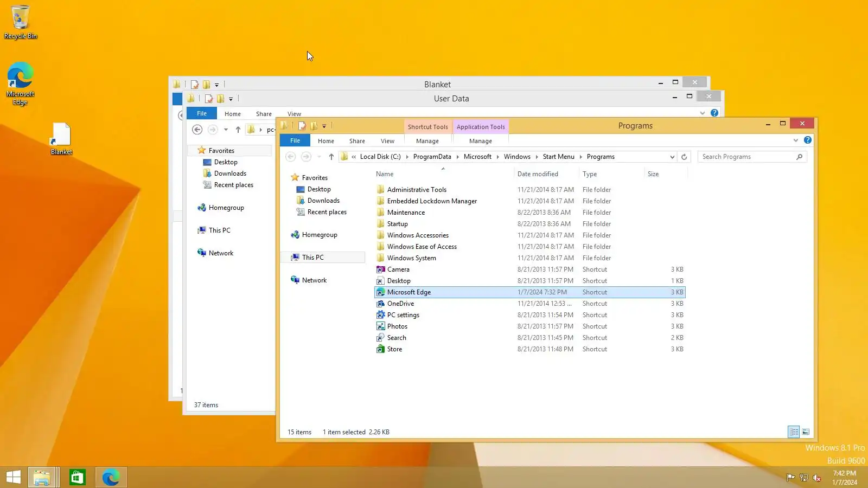Navigate to Local Disk (C:) in address bar

click(380, 157)
